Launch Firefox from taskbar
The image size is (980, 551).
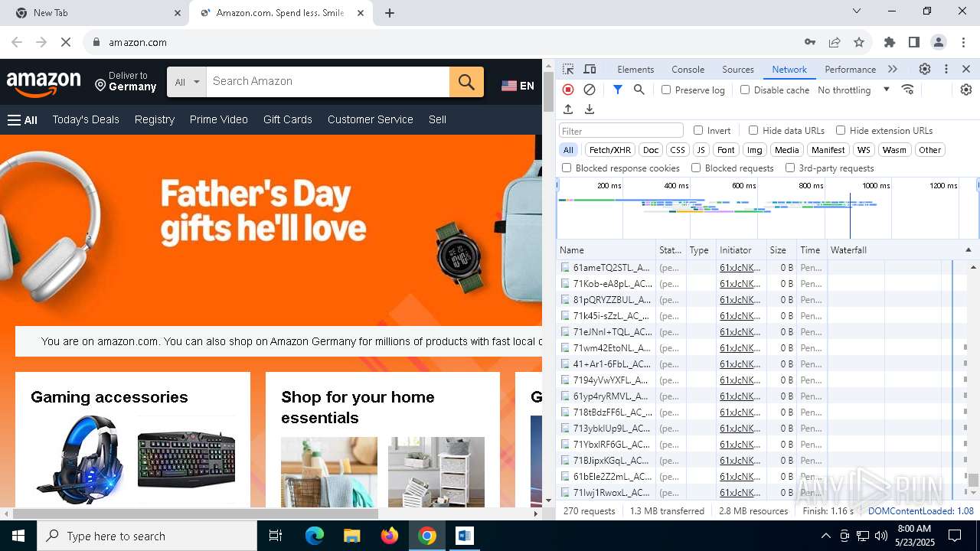pos(390,536)
